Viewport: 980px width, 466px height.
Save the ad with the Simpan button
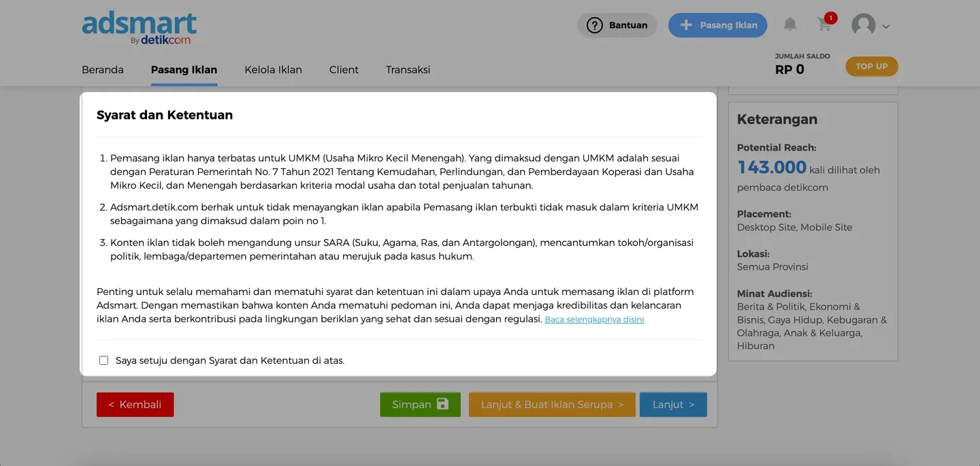pyautogui.click(x=420, y=403)
